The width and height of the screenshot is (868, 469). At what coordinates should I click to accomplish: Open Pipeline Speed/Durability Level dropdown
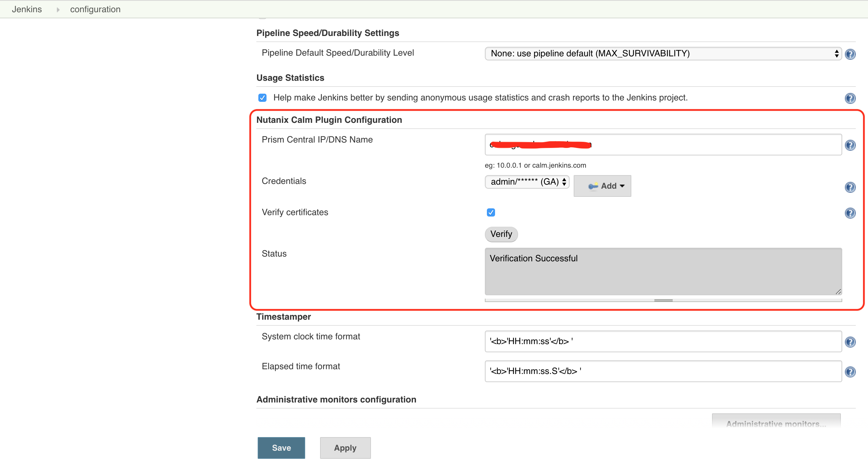coord(663,54)
